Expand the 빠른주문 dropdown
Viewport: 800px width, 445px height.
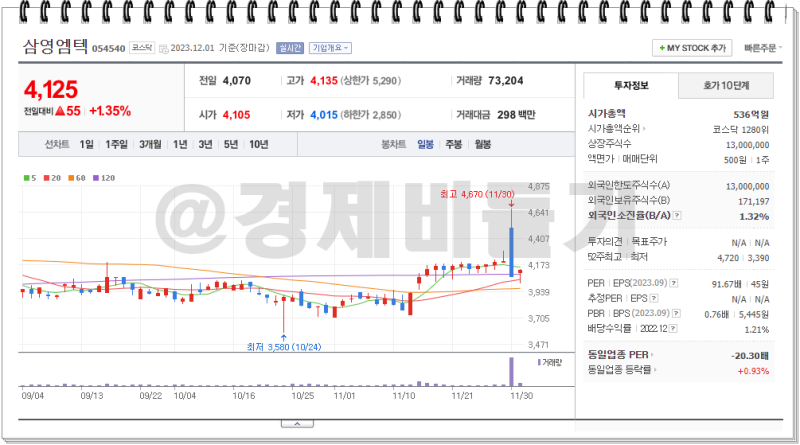point(763,48)
